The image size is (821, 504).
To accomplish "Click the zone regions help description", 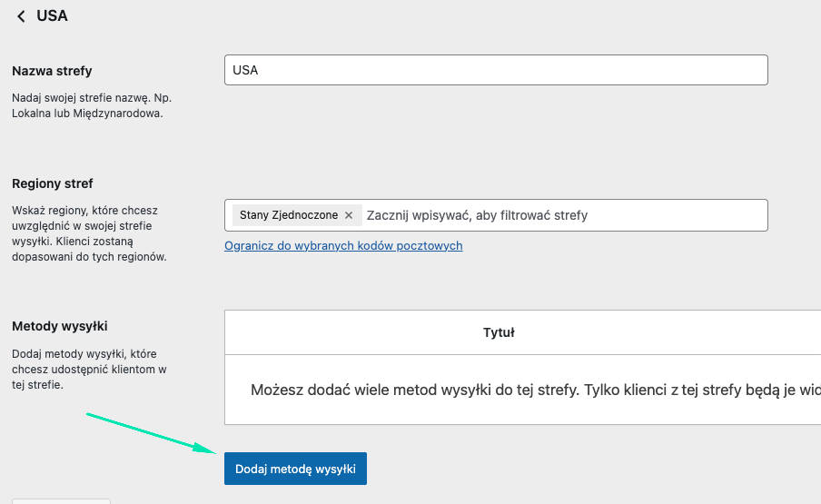I will point(90,233).
